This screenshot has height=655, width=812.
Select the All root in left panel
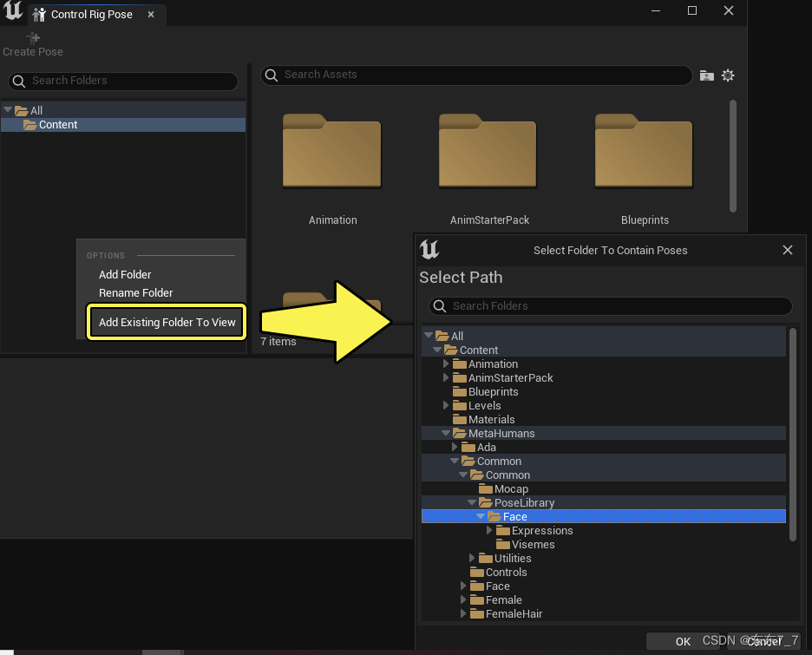123,110
